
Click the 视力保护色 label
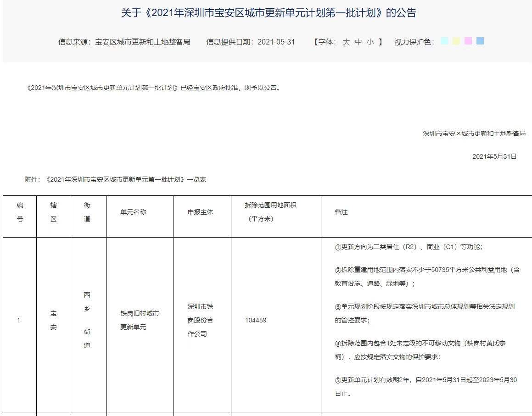click(x=414, y=42)
